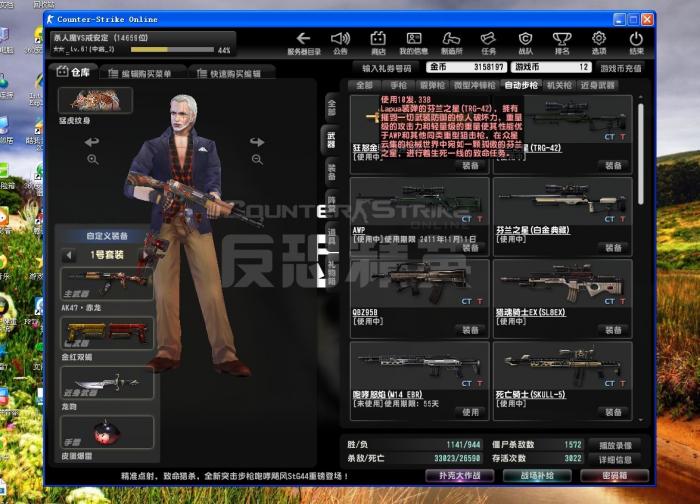700x504 pixels.
Task: Open 扑克大作战 button at bottom
Action: [460, 476]
